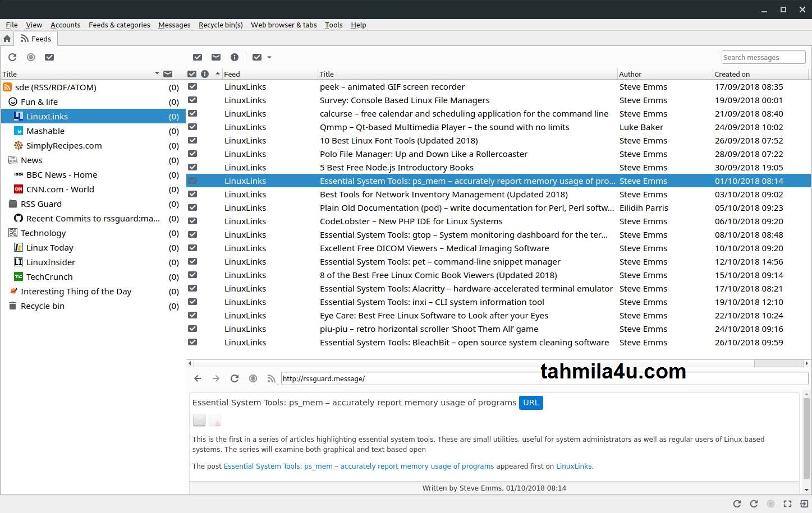Screen dimensions: 812x513
Task: Click the left arrow of the message list horizontal scrollbar
Action: pos(190,363)
